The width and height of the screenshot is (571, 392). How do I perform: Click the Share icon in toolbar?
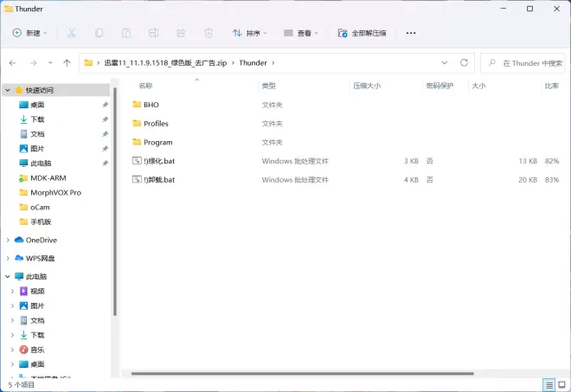tap(181, 33)
